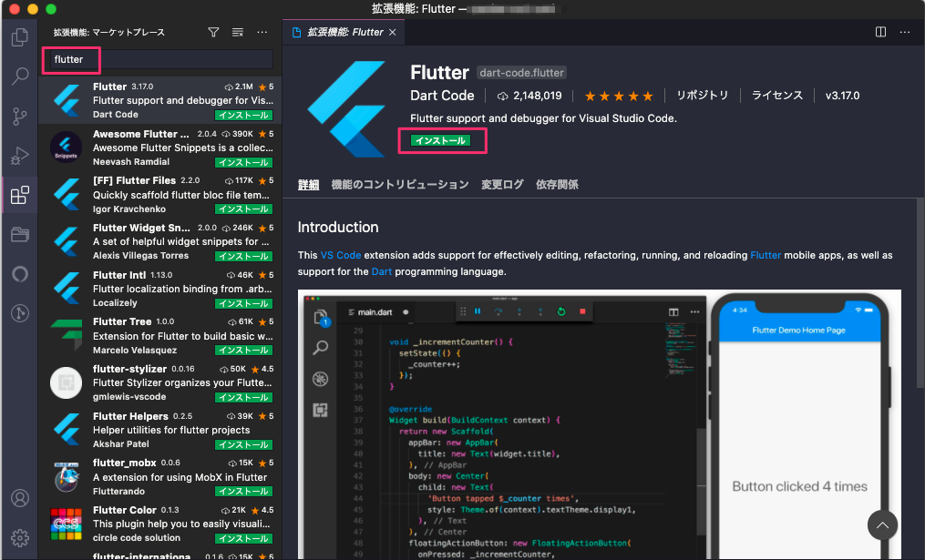Image resolution: width=925 pixels, height=560 pixels.
Task: Select the flutter_mobx row title
Action: (125, 463)
